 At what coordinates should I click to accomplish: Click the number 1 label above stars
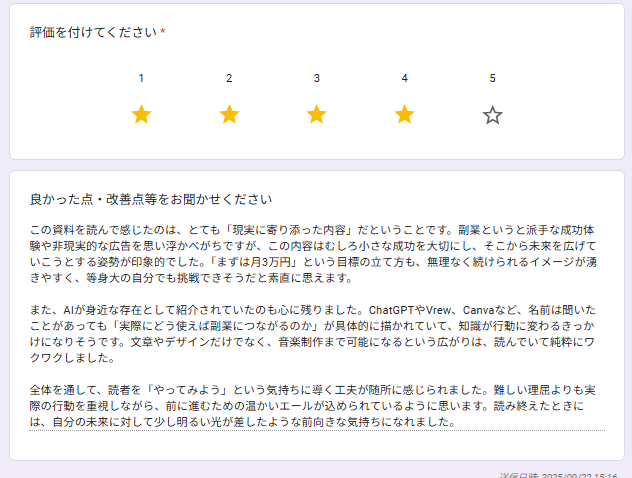click(x=141, y=78)
